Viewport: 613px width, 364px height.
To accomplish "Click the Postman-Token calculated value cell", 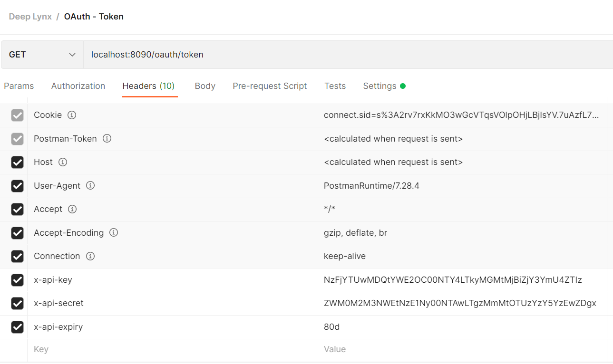I will 462,139.
